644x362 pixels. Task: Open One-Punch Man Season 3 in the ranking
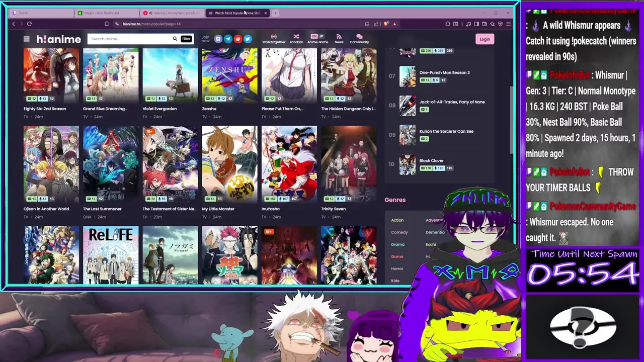pyautogui.click(x=444, y=72)
